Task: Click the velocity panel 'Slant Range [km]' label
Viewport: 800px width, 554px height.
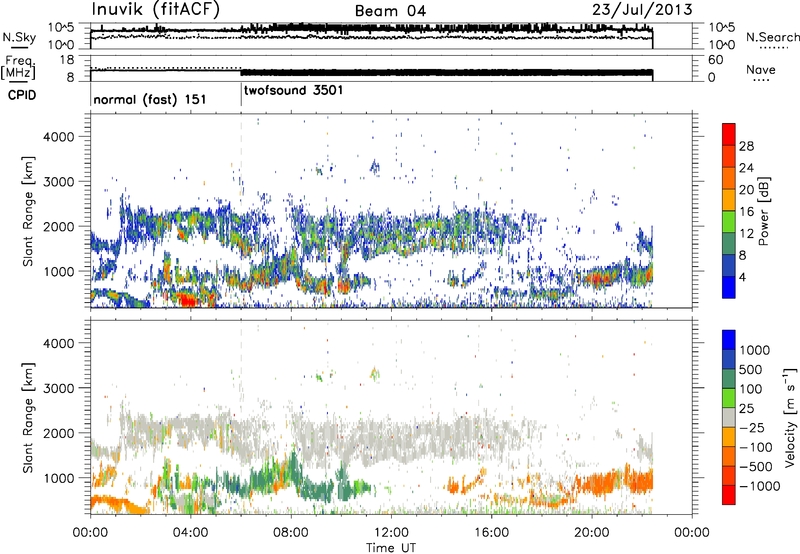Action: click(28, 417)
